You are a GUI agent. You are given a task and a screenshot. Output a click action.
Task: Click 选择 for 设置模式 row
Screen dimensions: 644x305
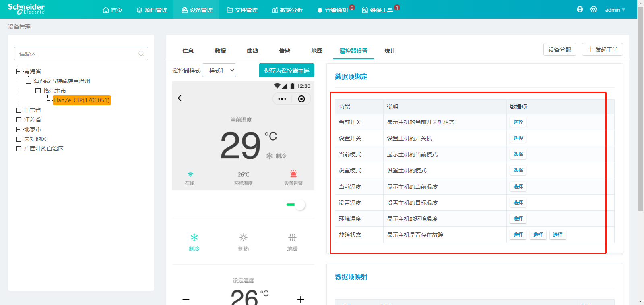[x=518, y=170]
